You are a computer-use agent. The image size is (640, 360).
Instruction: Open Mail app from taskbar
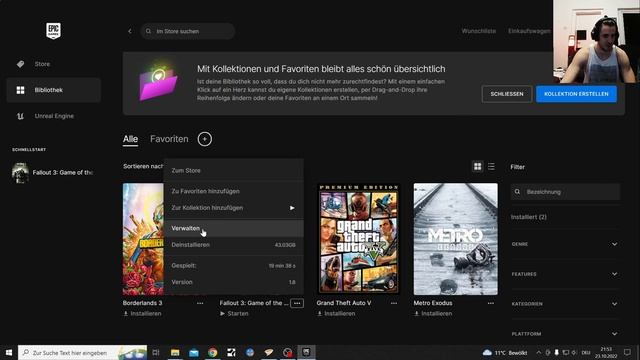194,353
